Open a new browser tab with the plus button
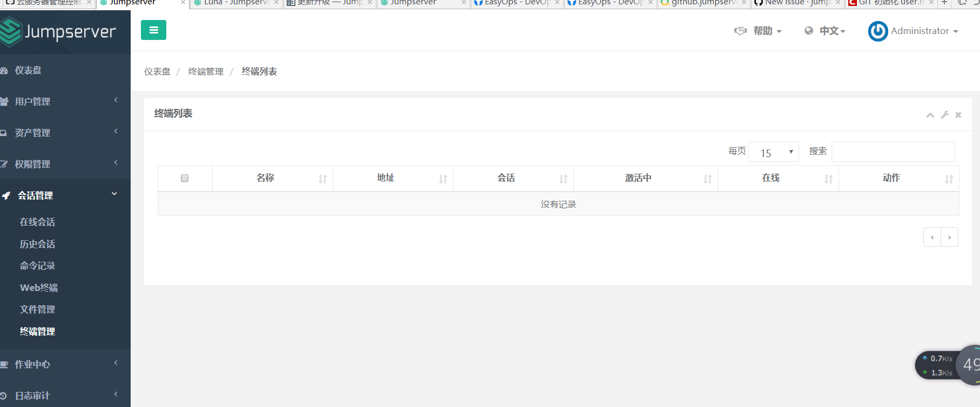Screen dimensions: 980x407 [944, 3]
